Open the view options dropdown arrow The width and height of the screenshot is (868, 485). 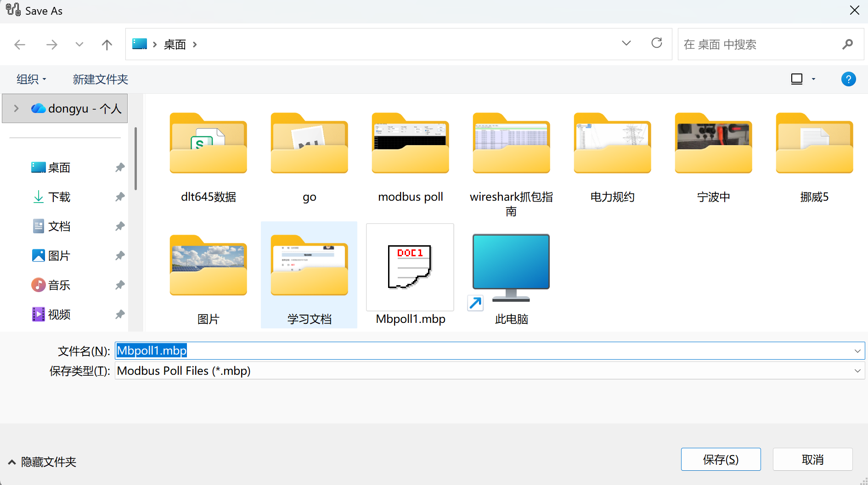click(x=813, y=79)
